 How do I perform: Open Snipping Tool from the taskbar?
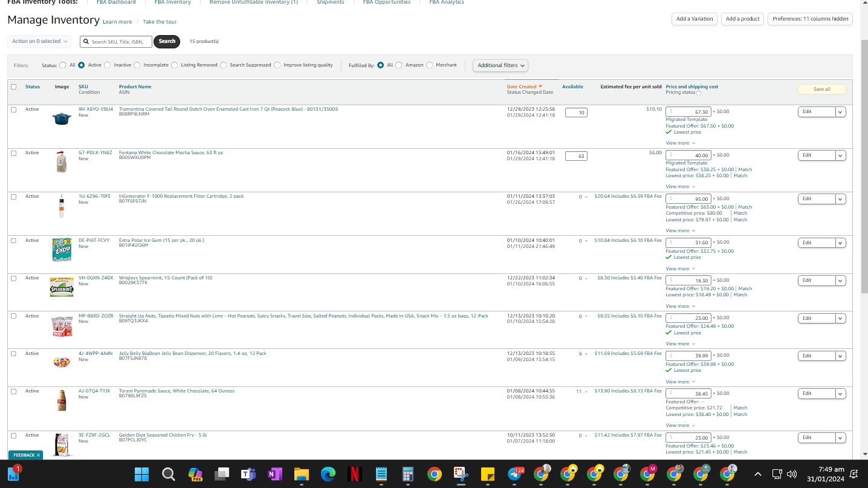point(461,474)
